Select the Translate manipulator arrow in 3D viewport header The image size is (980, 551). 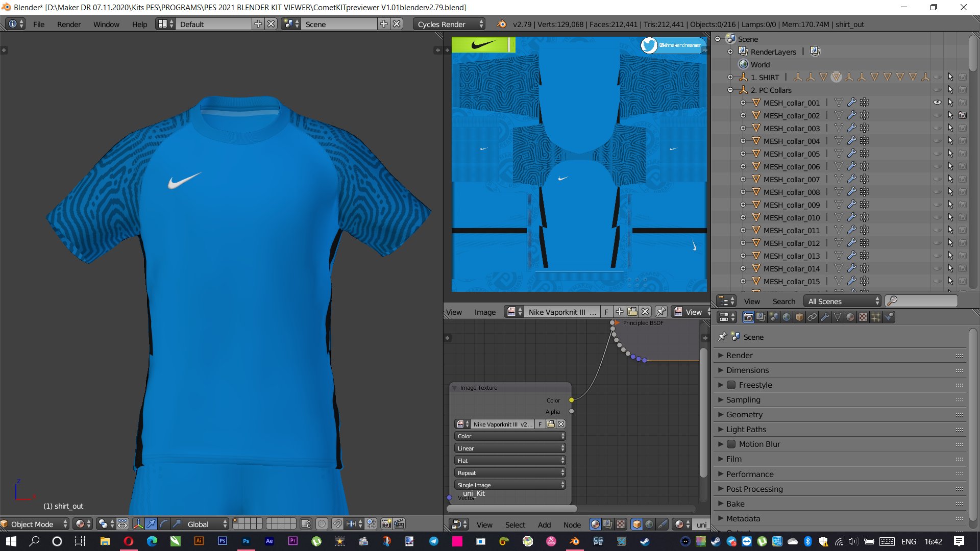coord(151,524)
